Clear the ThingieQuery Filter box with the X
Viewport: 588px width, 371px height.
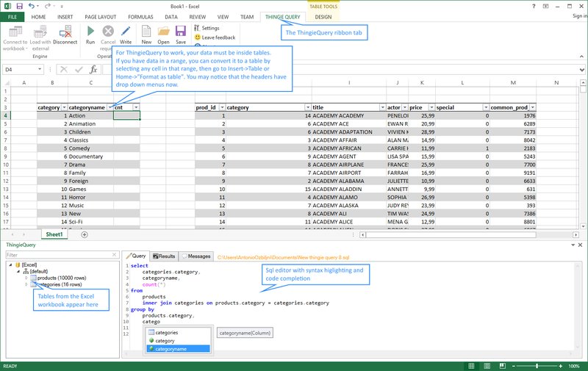115,255
